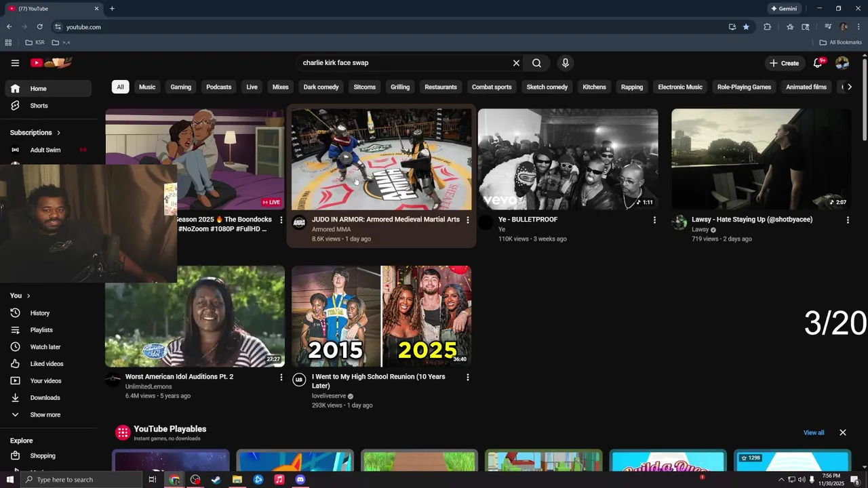The image size is (868, 488).
Task: Open Your videos in the sidebar
Action: click(x=47, y=381)
